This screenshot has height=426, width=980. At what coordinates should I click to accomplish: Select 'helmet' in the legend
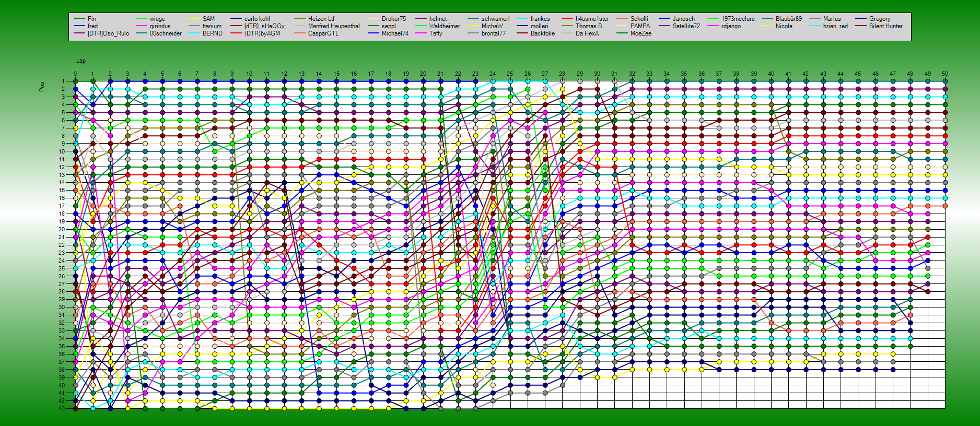tap(431, 19)
